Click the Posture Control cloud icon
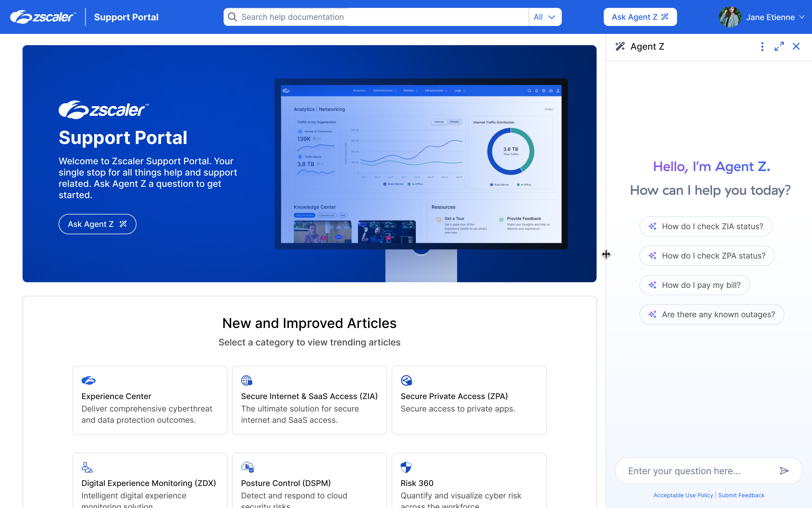Image resolution: width=812 pixels, height=508 pixels. pyautogui.click(x=248, y=467)
